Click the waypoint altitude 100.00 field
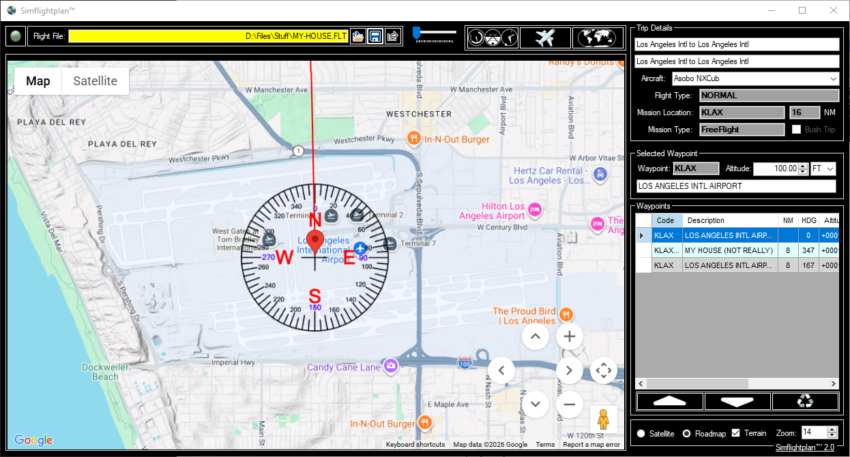This screenshot has width=850, height=457. pyautogui.click(x=776, y=169)
